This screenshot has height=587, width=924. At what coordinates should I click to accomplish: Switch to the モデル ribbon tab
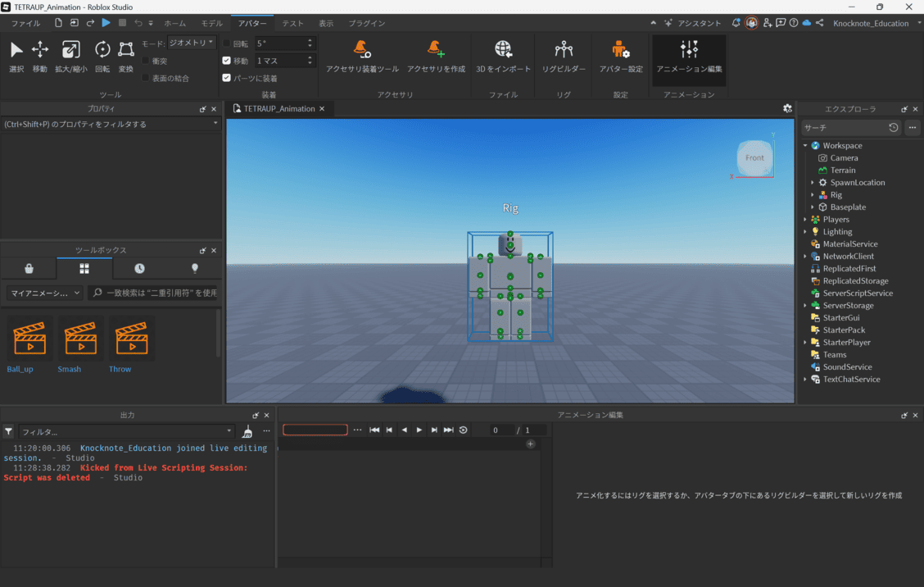[212, 23]
